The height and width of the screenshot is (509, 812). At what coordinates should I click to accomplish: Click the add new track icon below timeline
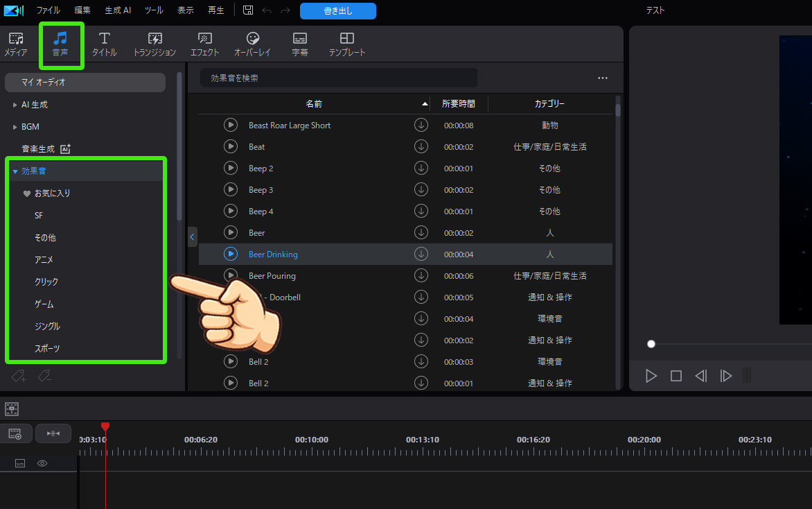coord(17,433)
